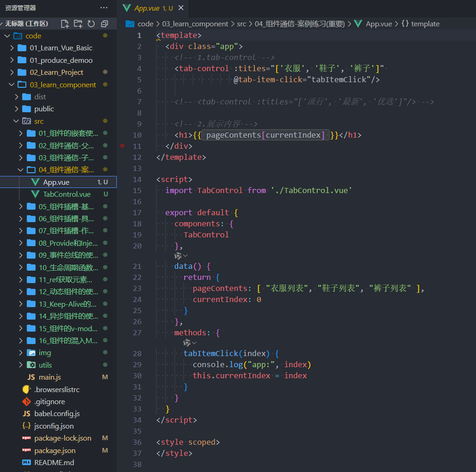Expand the 05_组件插槽-基... folder

[21, 206]
